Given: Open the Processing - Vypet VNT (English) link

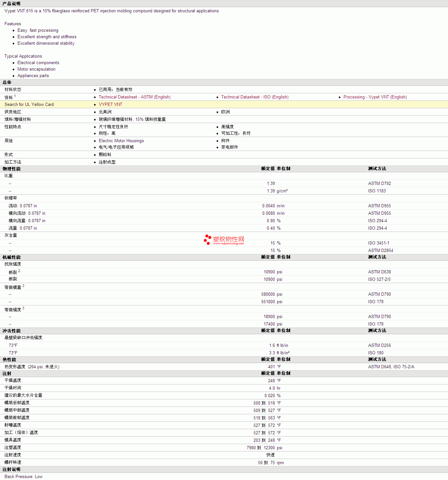Looking at the screenshot, I should [x=375, y=97].
